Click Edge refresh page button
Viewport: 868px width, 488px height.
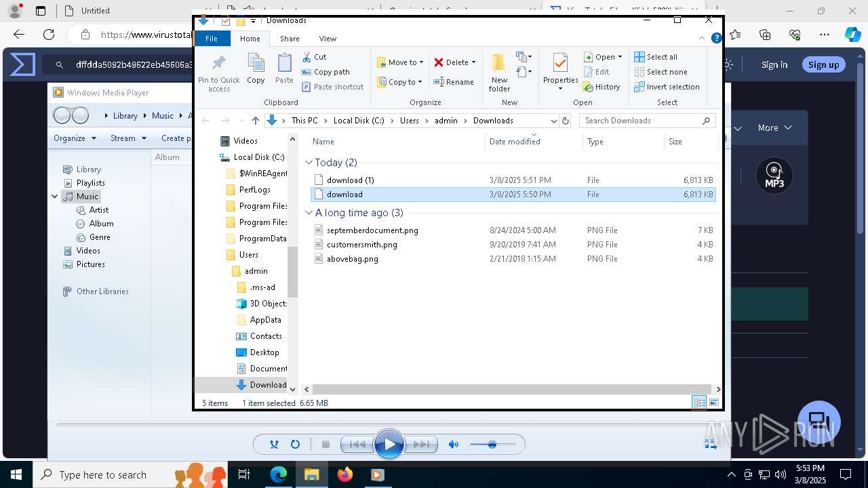coord(49,35)
